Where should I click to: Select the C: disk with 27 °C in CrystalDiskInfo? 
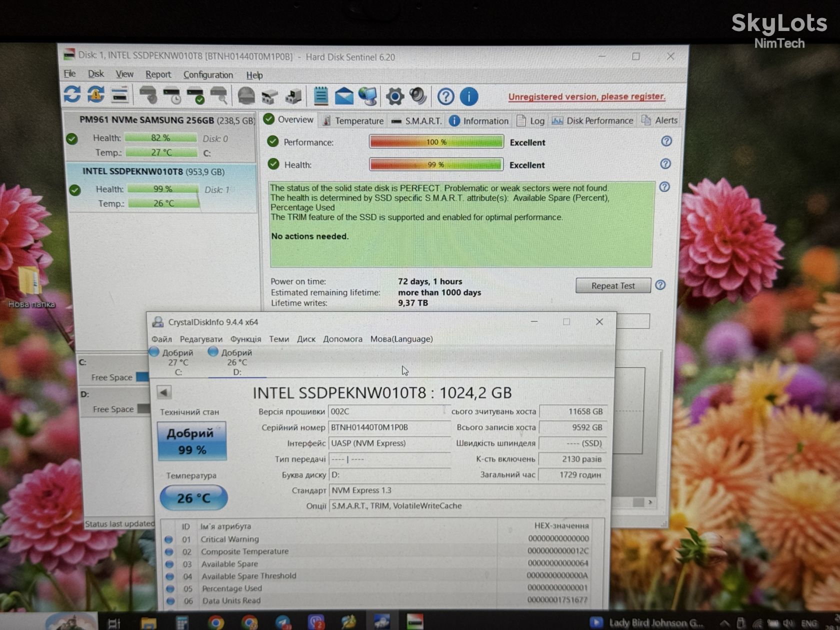click(178, 361)
